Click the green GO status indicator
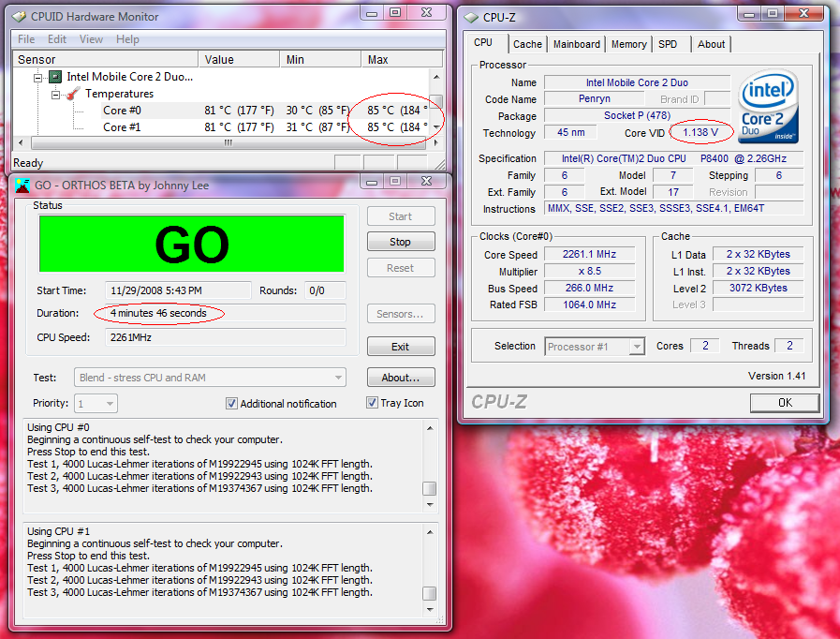840x639 pixels. pos(192,244)
